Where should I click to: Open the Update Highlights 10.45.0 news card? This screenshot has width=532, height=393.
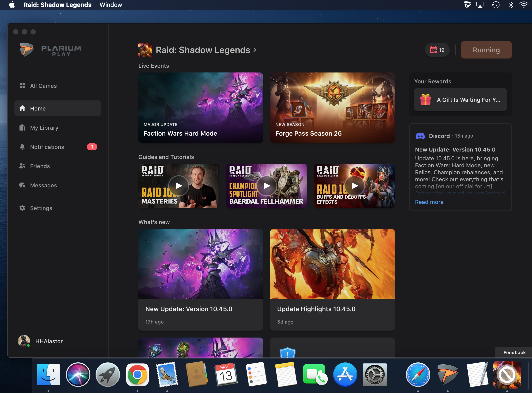point(332,279)
